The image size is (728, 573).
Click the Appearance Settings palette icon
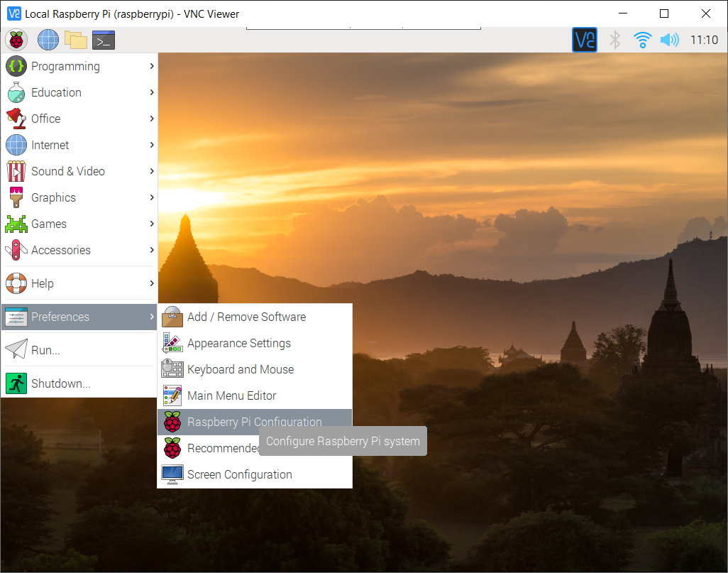(x=172, y=343)
